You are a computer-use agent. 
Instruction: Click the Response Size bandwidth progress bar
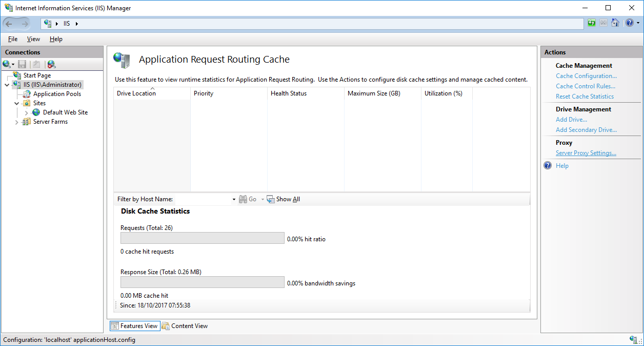pos(202,282)
